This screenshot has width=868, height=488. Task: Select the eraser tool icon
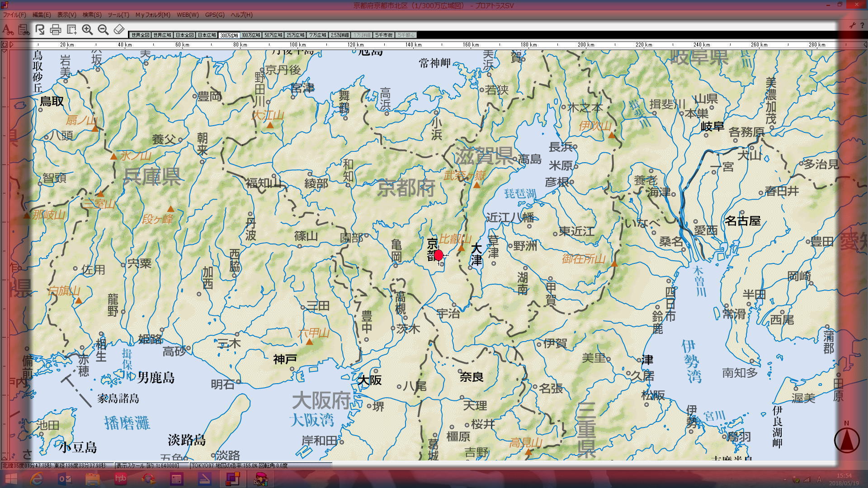click(119, 30)
